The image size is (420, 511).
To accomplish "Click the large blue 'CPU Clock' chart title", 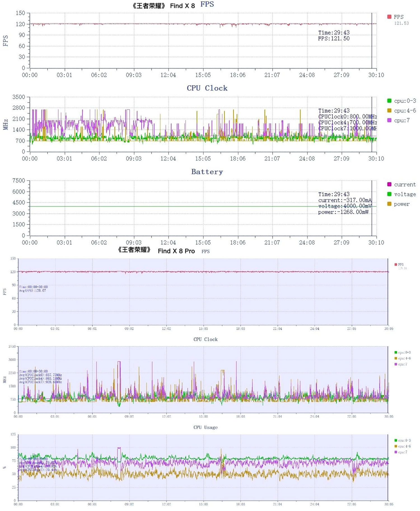I will pyautogui.click(x=207, y=88).
